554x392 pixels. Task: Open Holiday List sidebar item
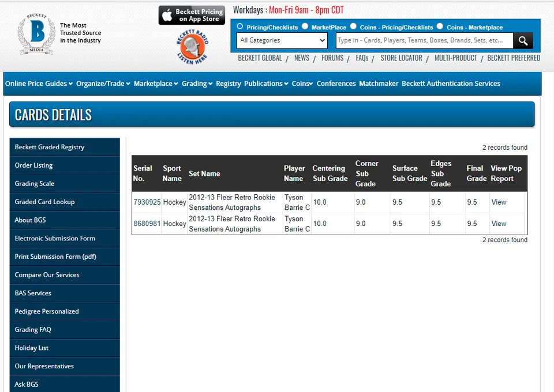[x=65, y=348]
